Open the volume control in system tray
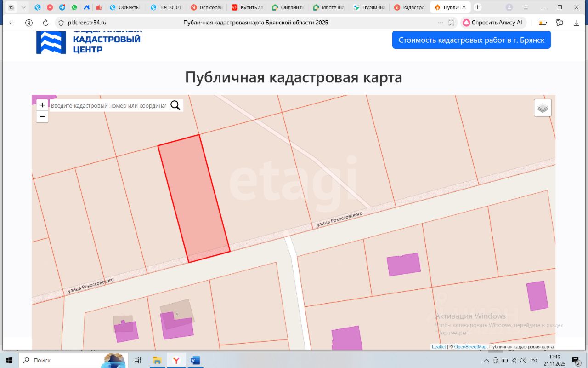 (x=523, y=360)
